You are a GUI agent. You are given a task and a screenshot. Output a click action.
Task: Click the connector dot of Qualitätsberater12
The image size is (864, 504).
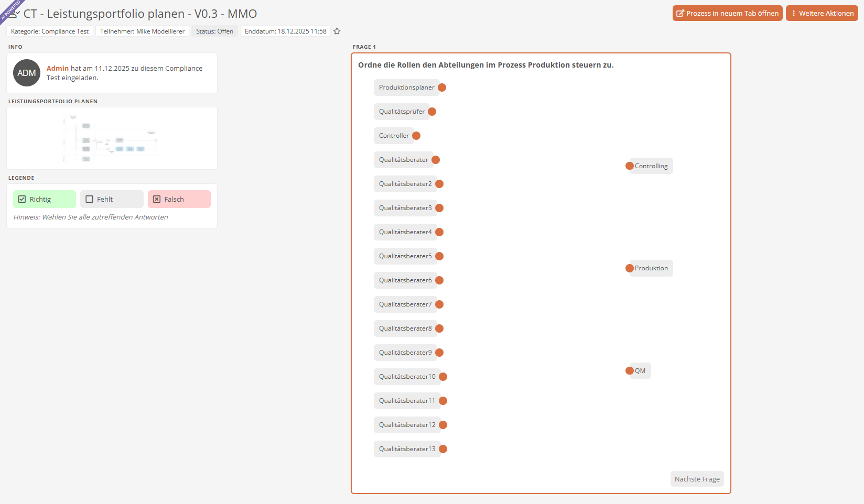[x=443, y=425]
